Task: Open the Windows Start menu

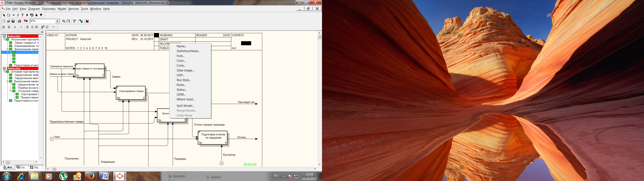Action: click(6, 176)
